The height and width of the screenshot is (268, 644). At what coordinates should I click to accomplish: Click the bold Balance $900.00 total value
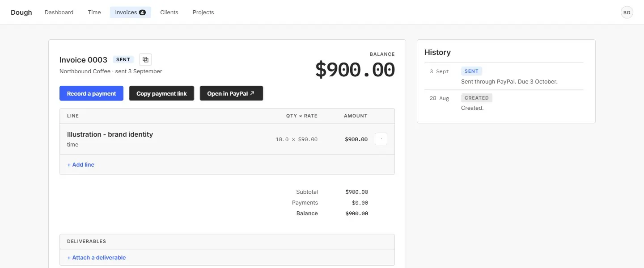356,214
